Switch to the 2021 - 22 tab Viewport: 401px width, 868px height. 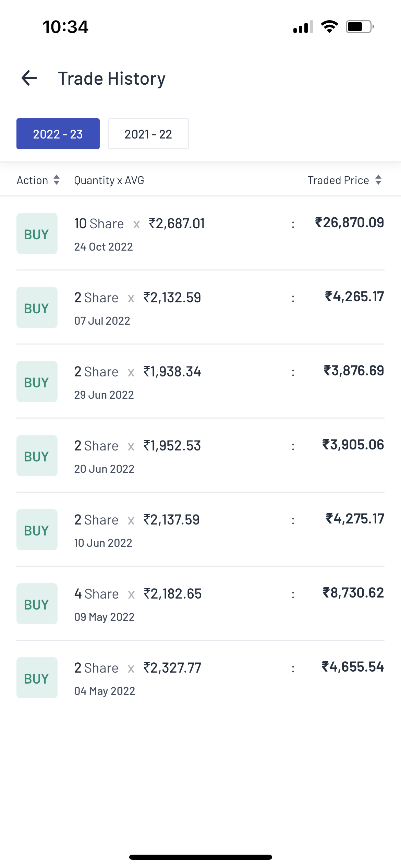(148, 134)
